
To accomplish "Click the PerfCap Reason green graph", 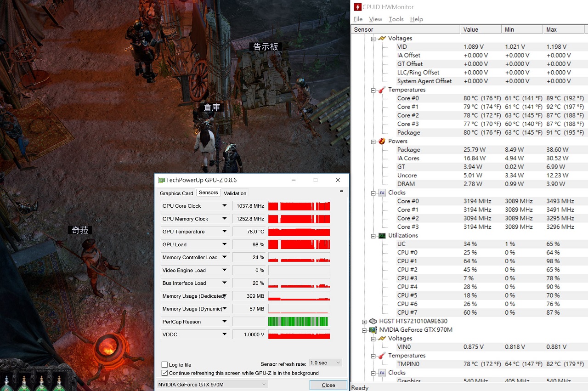I will [299, 322].
